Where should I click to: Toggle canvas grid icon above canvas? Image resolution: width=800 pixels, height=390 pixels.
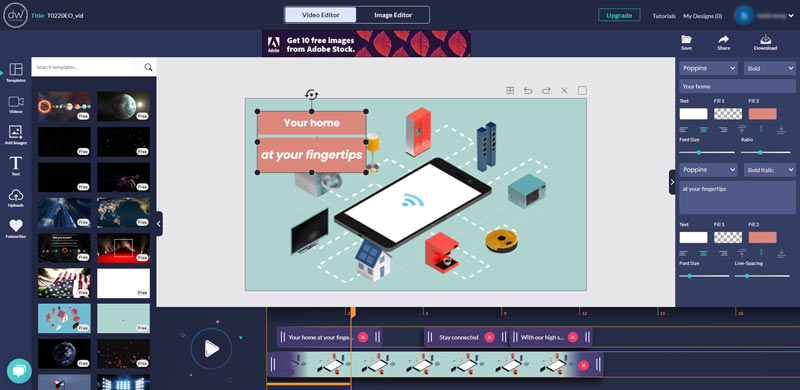click(x=510, y=90)
